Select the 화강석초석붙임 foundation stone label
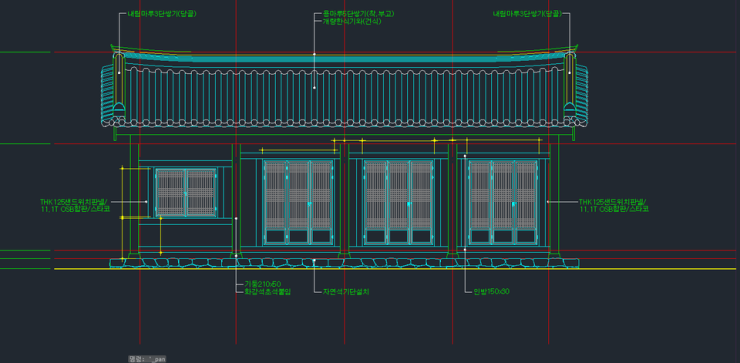Image resolution: width=740 pixels, height=363 pixels. click(x=267, y=291)
